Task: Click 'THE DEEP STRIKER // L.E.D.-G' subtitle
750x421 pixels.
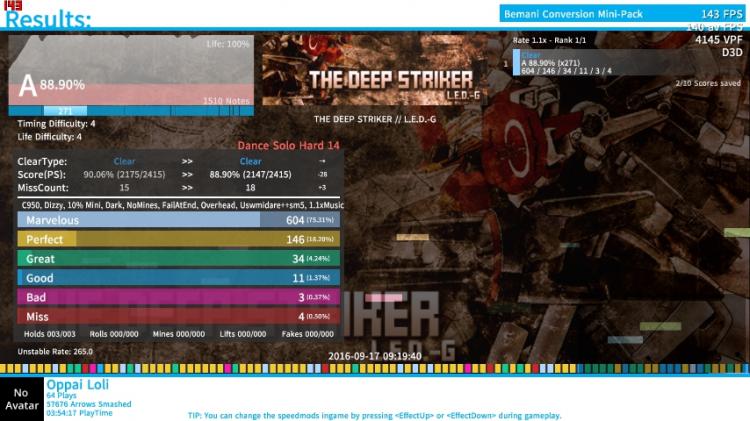Action: click(375, 119)
